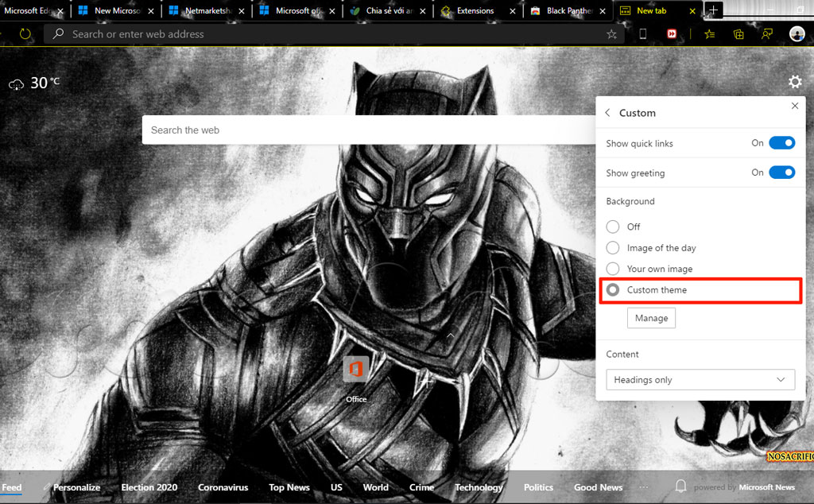Click the weather cloud icon
814x504 pixels.
click(16, 84)
